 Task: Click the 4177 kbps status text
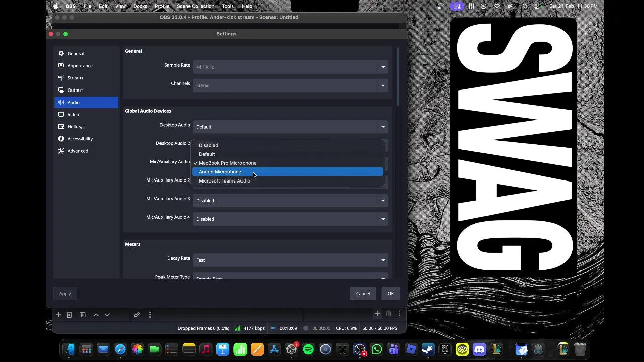coord(254,328)
